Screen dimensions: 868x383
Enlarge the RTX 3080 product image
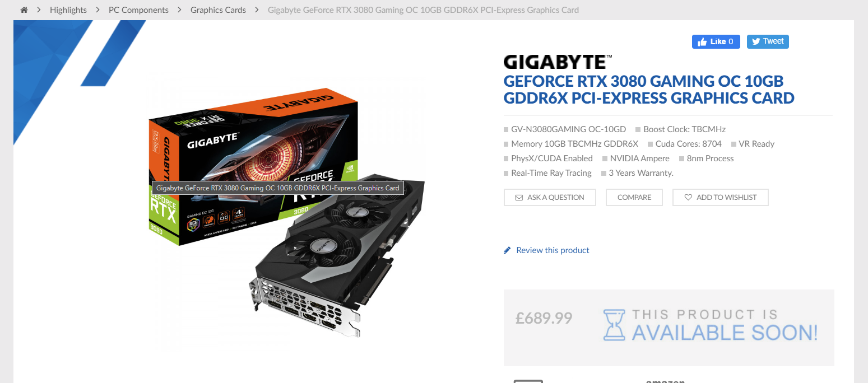point(287,213)
